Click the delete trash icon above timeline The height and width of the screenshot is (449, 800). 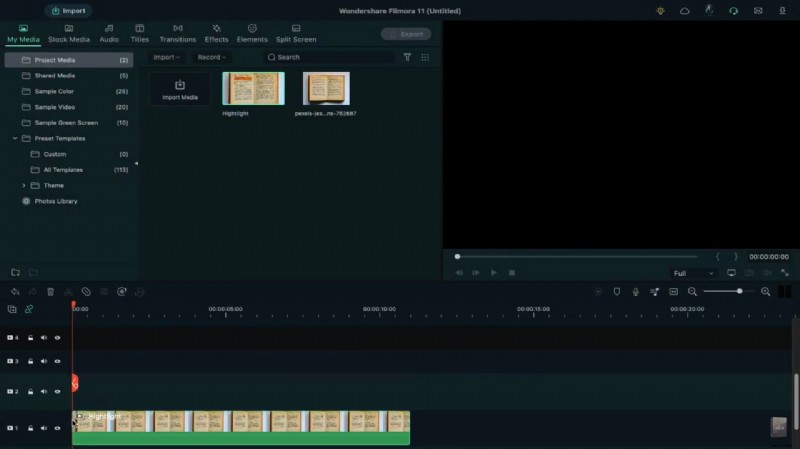pyautogui.click(x=50, y=292)
